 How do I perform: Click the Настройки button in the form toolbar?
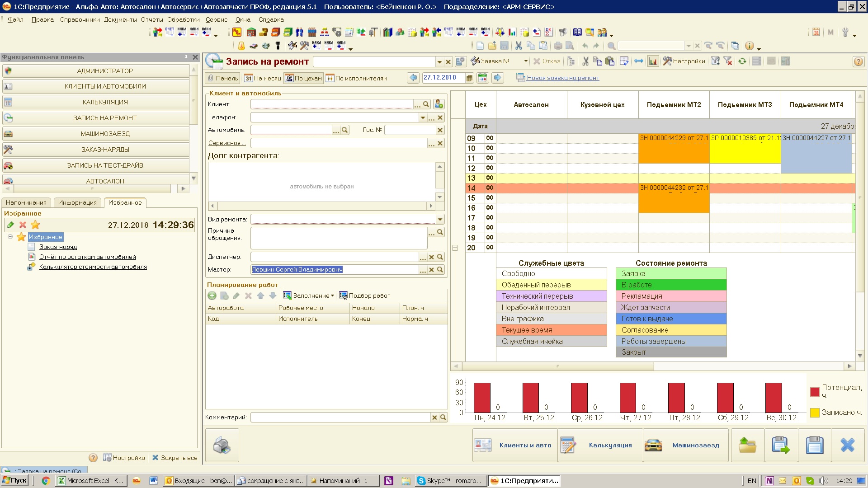click(684, 61)
